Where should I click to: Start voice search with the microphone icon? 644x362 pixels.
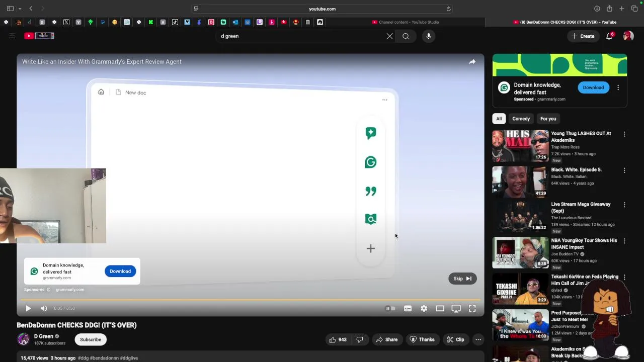click(429, 36)
